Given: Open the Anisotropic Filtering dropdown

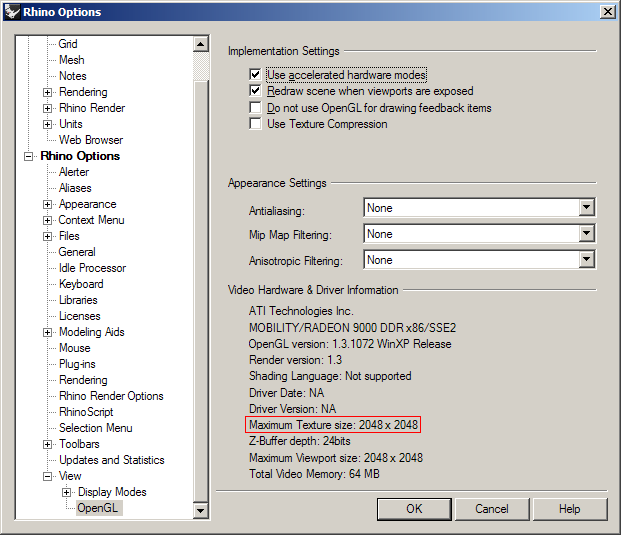Looking at the screenshot, I should click(x=587, y=260).
